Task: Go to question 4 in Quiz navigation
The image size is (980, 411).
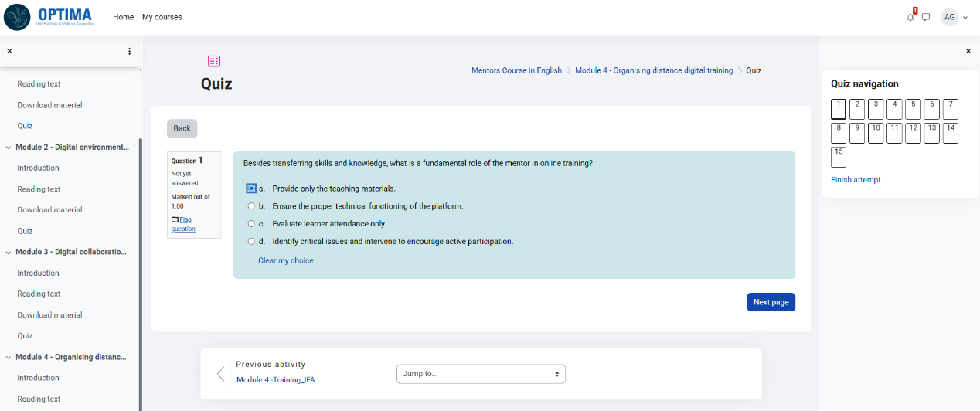Action: [894, 110]
